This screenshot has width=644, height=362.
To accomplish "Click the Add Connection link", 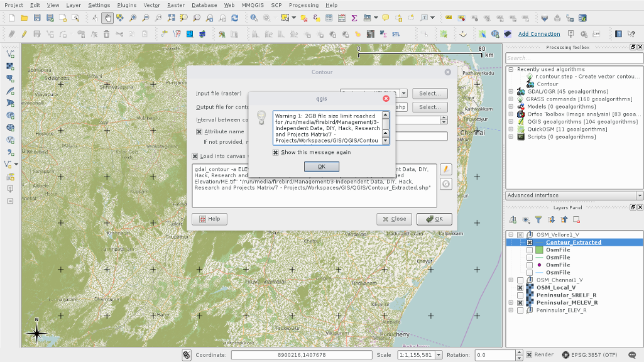I will click(538, 34).
